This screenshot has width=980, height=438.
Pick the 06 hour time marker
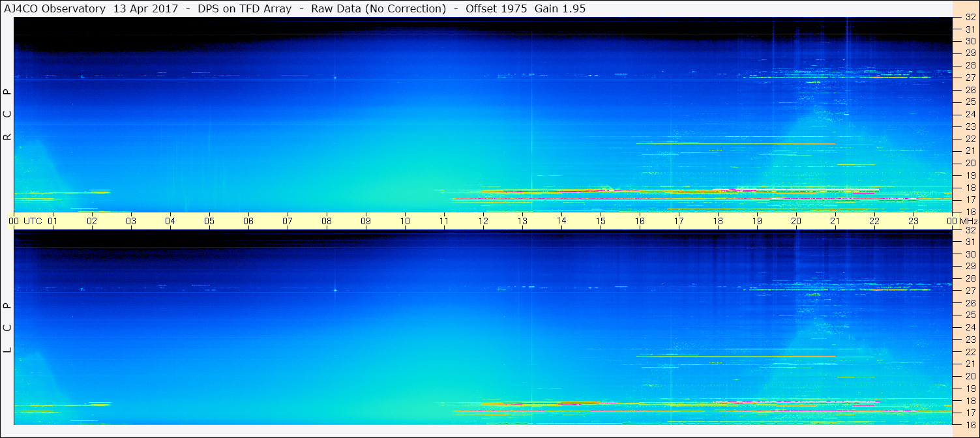248,221
